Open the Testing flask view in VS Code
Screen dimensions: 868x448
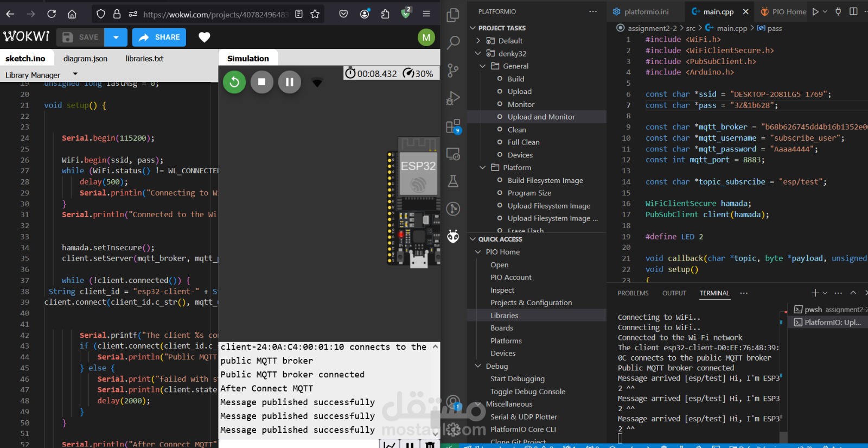(453, 181)
